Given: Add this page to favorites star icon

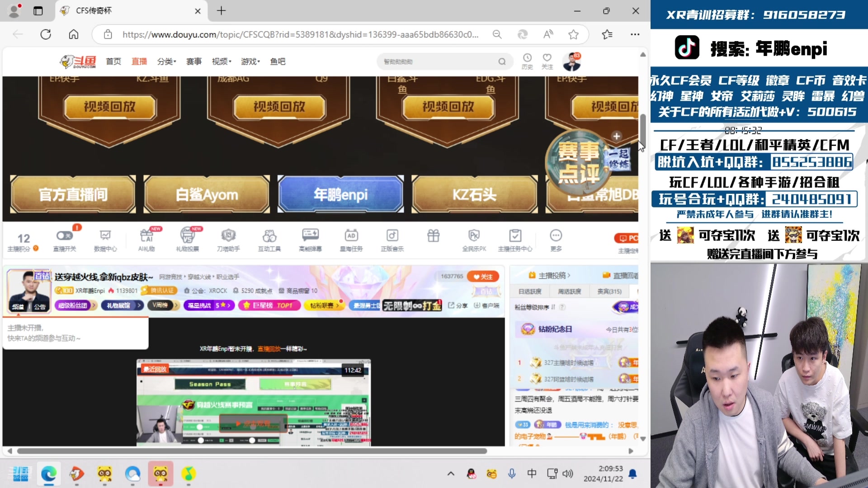Looking at the screenshot, I should (x=573, y=34).
